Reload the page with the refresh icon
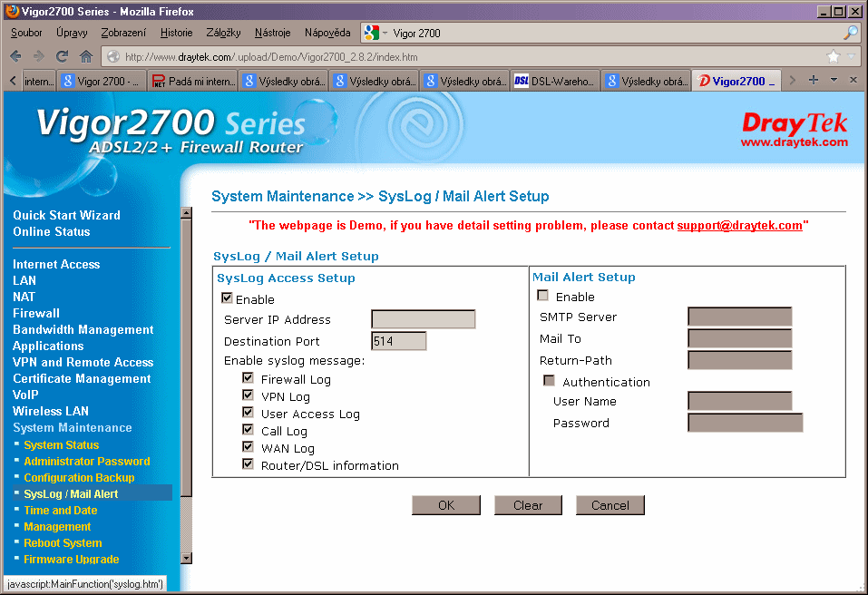This screenshot has height=595, width=868. (x=62, y=56)
